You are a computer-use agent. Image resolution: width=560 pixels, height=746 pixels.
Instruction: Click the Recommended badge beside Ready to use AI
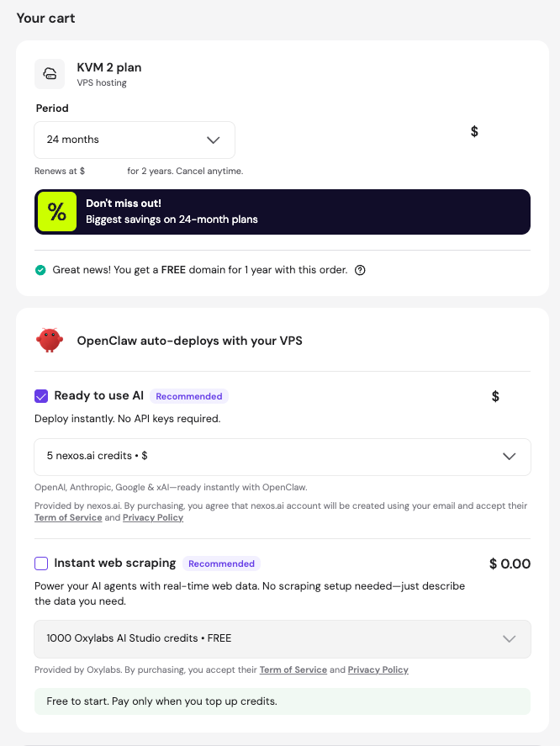coord(189,396)
